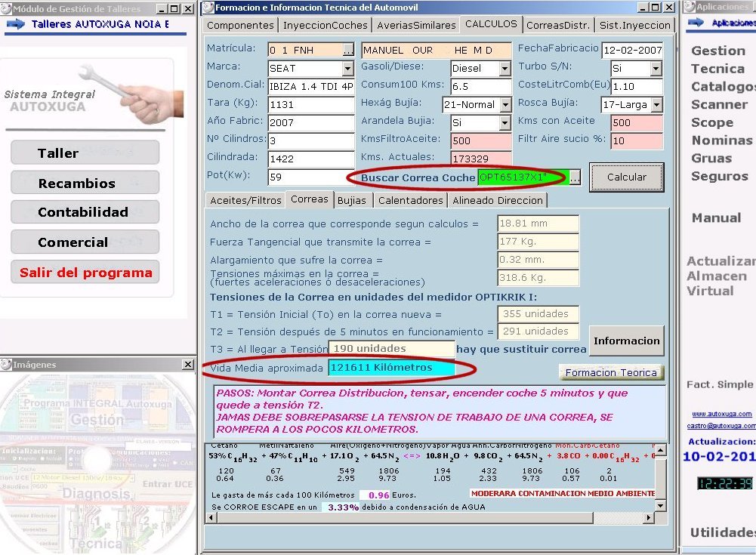Open the Comercial module
The height and width of the screenshot is (555, 756).
[85, 242]
